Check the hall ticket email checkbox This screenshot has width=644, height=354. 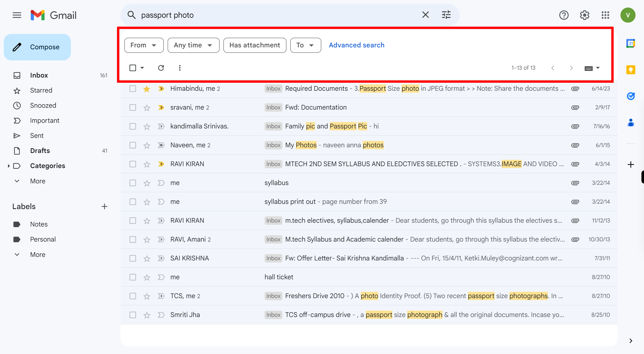[x=133, y=277]
